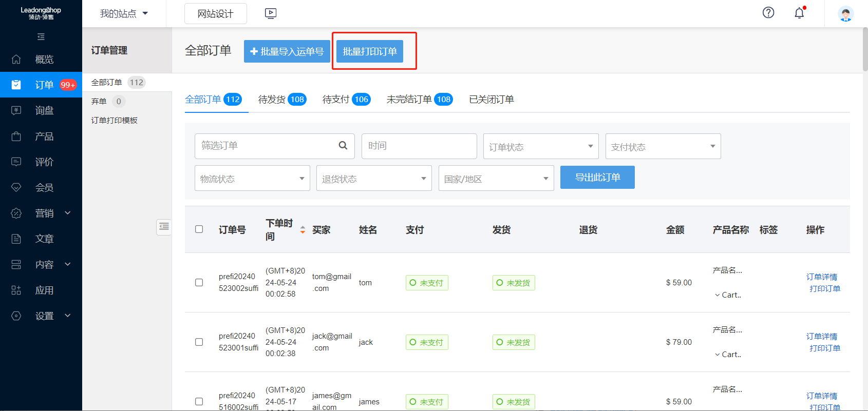Open the 订单状态 dropdown
868x411 pixels.
click(540, 147)
